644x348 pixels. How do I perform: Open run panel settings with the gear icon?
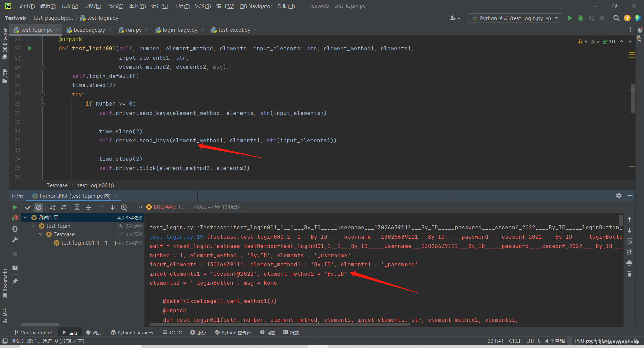pos(619,196)
